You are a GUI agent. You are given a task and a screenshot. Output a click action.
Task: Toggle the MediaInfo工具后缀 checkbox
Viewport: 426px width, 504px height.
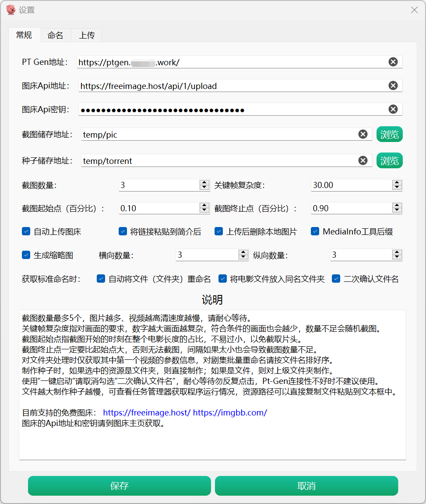(x=315, y=231)
